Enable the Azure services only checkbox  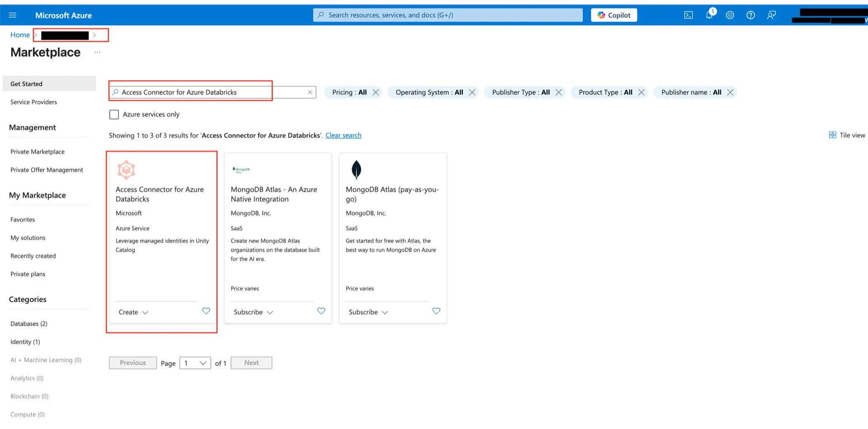[x=114, y=114]
